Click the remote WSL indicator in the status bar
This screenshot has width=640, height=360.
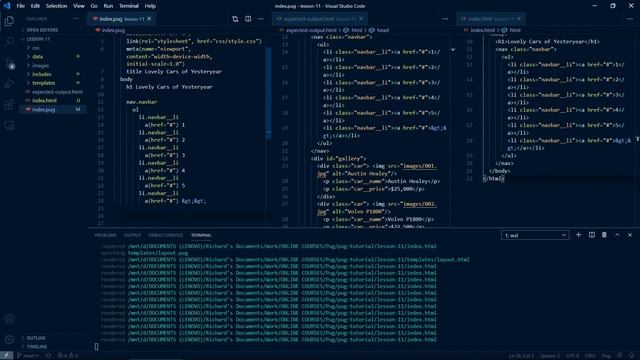[6, 356]
